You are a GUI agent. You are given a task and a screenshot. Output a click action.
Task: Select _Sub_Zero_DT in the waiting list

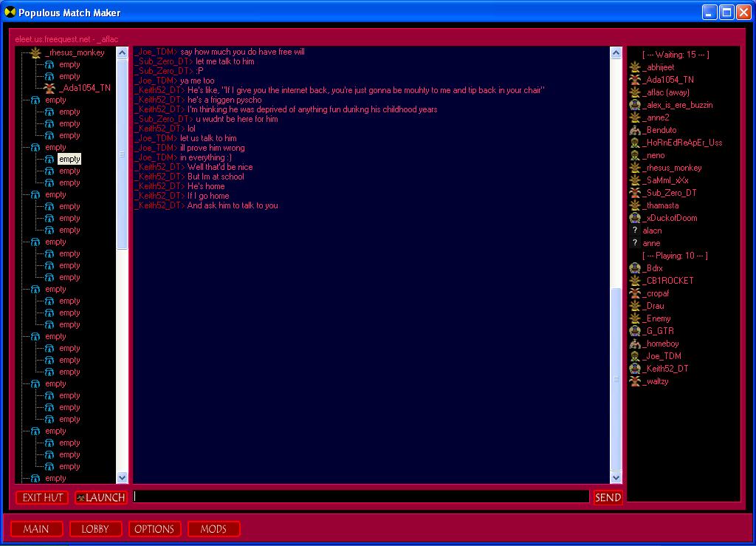pos(669,193)
